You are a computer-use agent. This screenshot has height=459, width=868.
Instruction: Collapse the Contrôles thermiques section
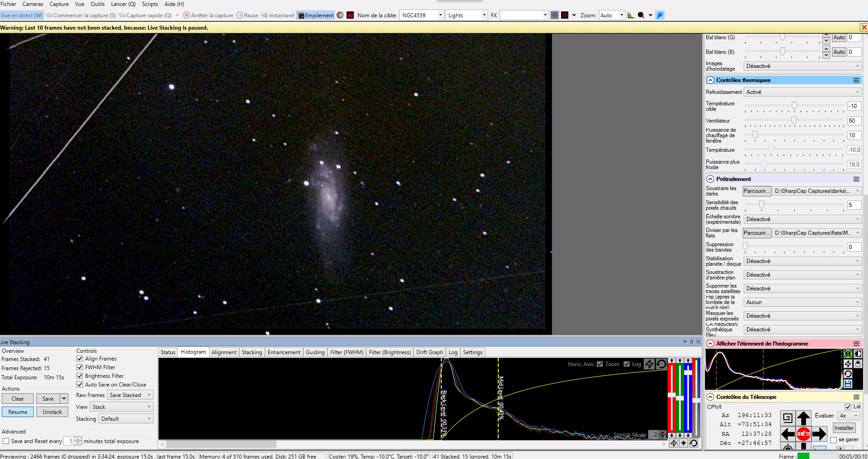pyautogui.click(x=710, y=80)
